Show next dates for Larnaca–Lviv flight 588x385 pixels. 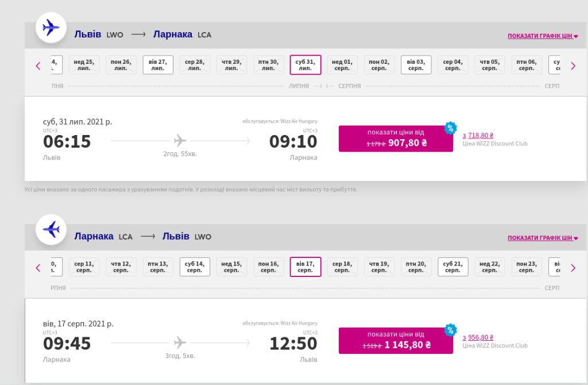(x=572, y=268)
